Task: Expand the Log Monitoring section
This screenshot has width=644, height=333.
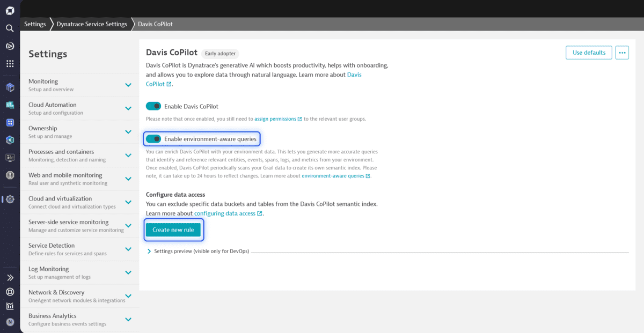Action: point(79,272)
